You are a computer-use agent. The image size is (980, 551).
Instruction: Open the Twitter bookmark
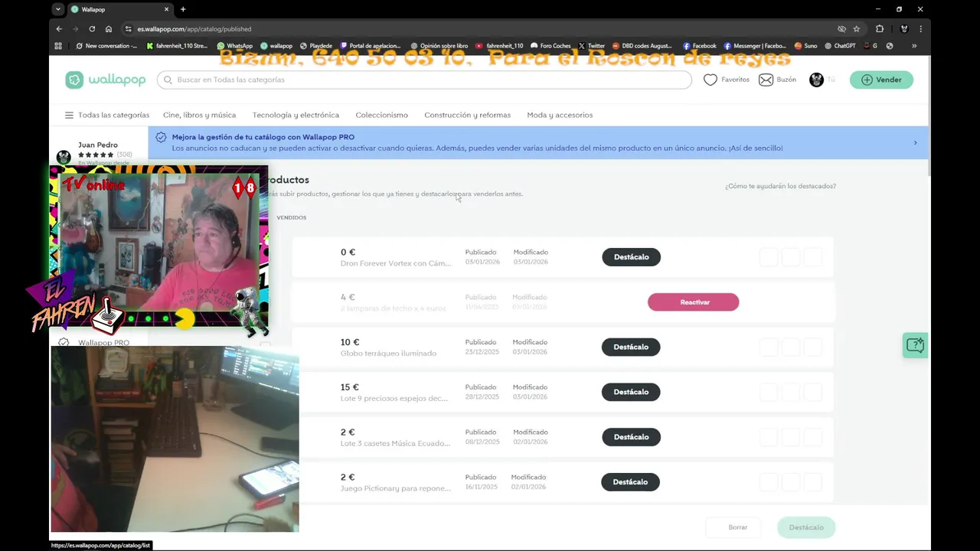point(591,46)
